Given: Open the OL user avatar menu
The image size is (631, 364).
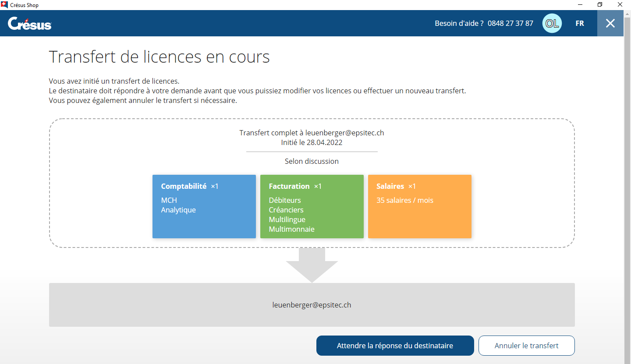Looking at the screenshot, I should 552,23.
